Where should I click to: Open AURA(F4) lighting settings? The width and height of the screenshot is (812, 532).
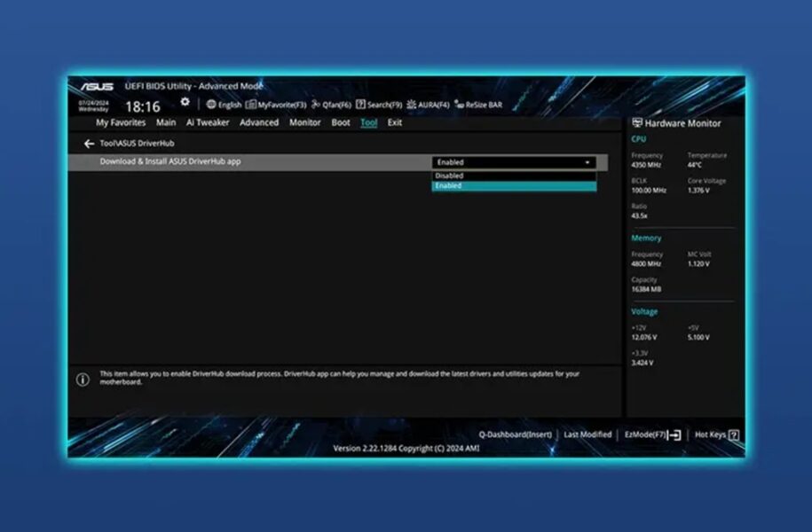(429, 105)
